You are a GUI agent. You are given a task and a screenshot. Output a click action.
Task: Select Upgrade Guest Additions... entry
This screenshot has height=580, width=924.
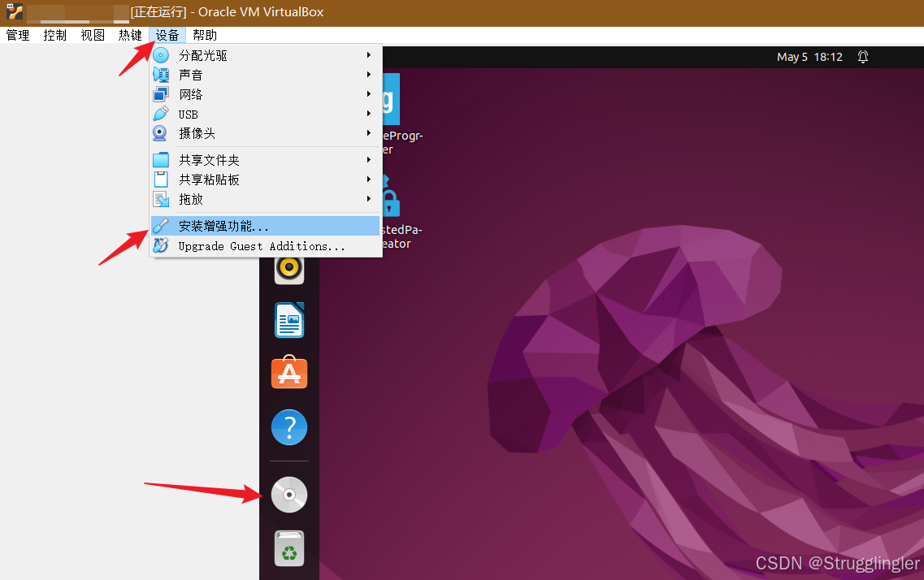pos(265,245)
